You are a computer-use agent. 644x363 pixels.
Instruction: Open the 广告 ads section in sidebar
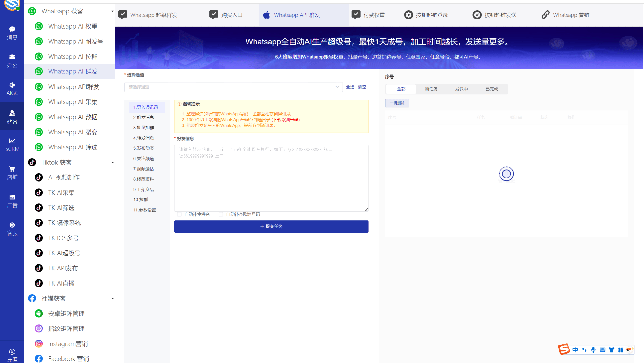pyautogui.click(x=12, y=200)
